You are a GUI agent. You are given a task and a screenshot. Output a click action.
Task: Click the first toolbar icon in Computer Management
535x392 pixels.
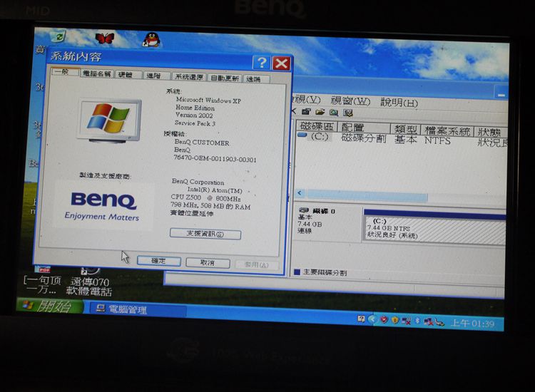point(306,111)
